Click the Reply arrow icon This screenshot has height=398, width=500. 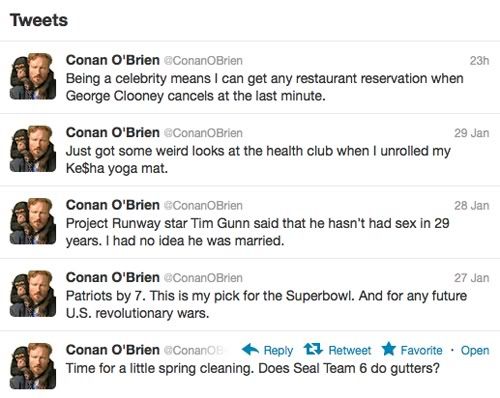(x=250, y=350)
